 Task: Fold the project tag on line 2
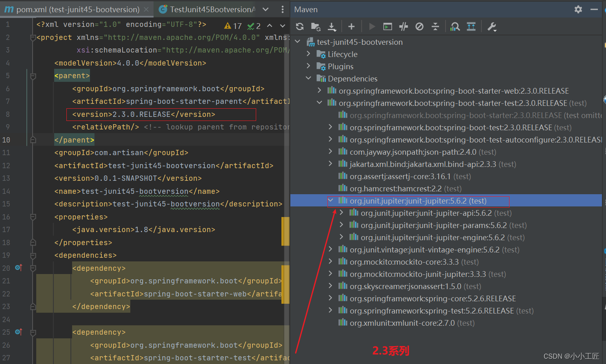33,37
